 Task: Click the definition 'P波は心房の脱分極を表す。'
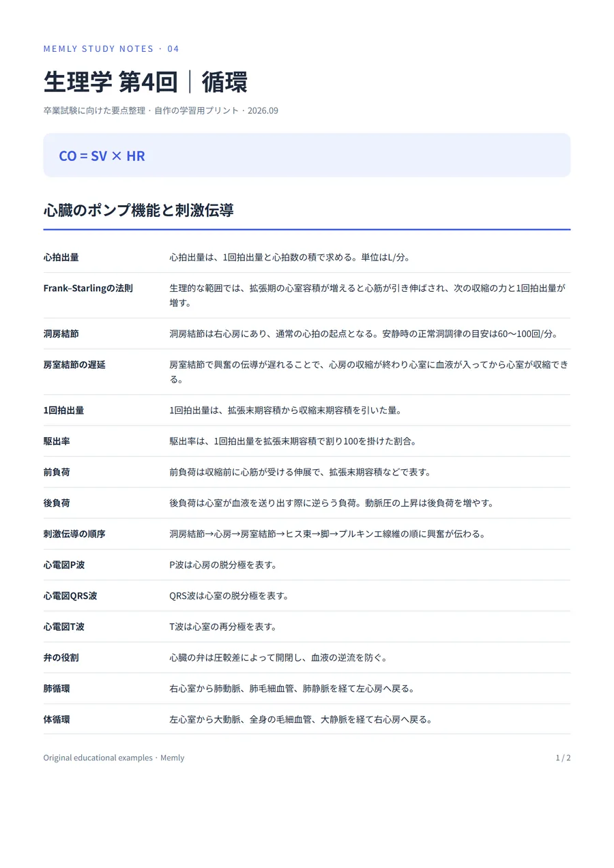pyautogui.click(x=223, y=565)
